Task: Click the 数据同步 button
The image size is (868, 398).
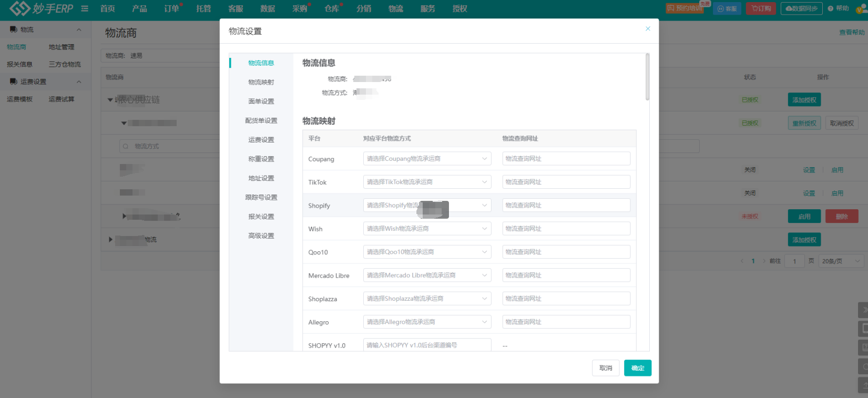Action: 802,8
